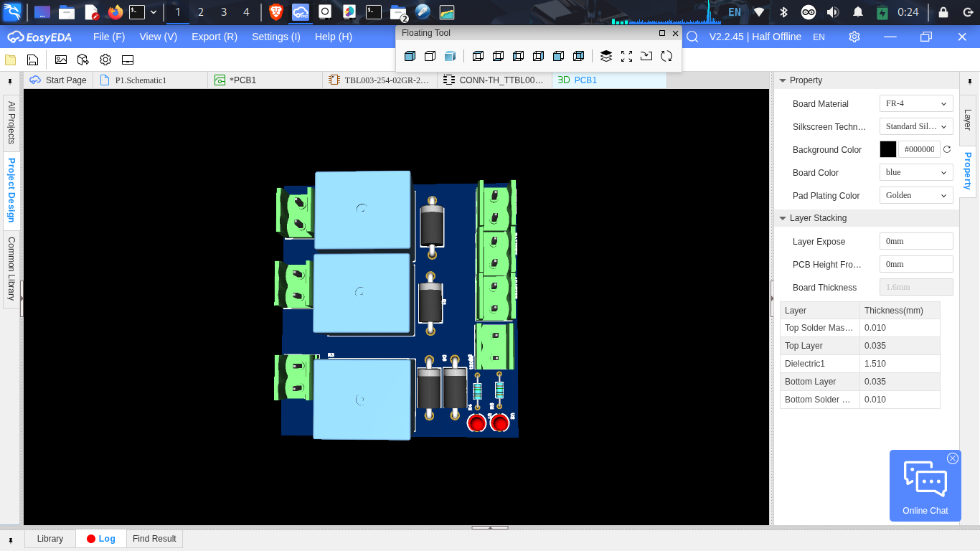Click the bottom panel layout icon in toolbar
The height and width of the screenshot is (551, 980).
pyautogui.click(x=128, y=60)
